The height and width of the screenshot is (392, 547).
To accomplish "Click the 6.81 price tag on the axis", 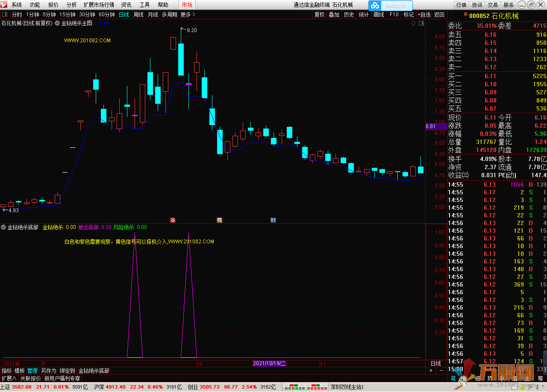I will pyautogui.click(x=436, y=126).
